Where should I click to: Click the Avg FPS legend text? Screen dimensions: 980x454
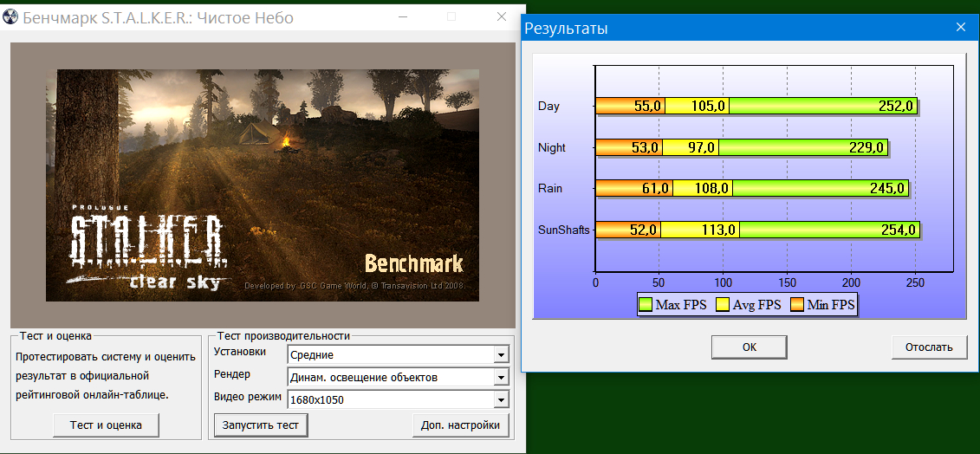point(756,305)
